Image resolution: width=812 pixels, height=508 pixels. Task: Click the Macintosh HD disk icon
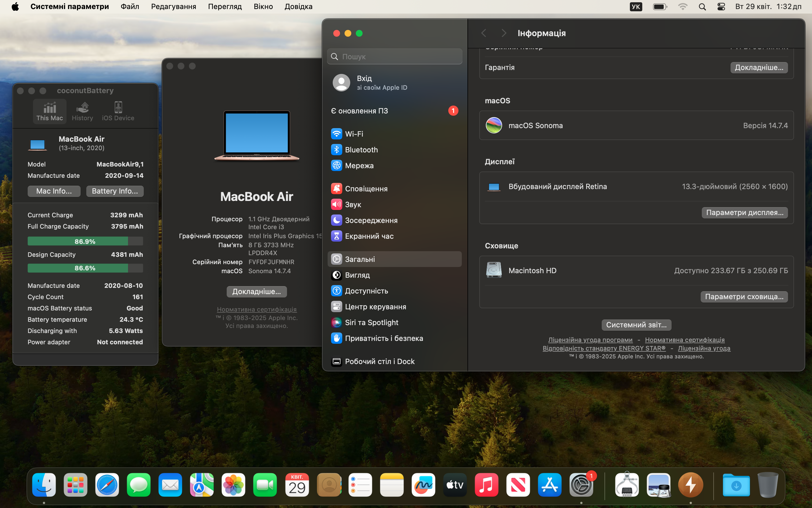point(494,270)
